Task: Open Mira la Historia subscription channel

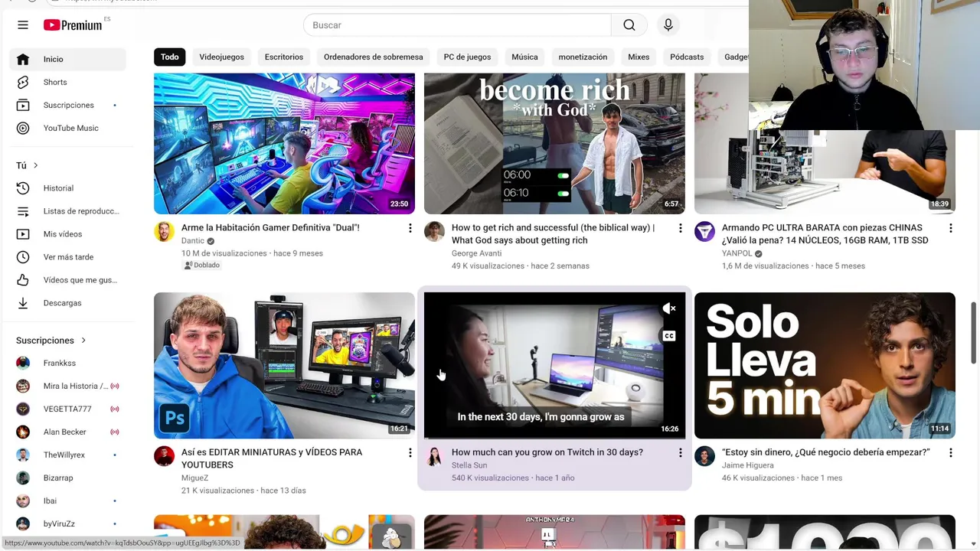Action: tap(67, 386)
